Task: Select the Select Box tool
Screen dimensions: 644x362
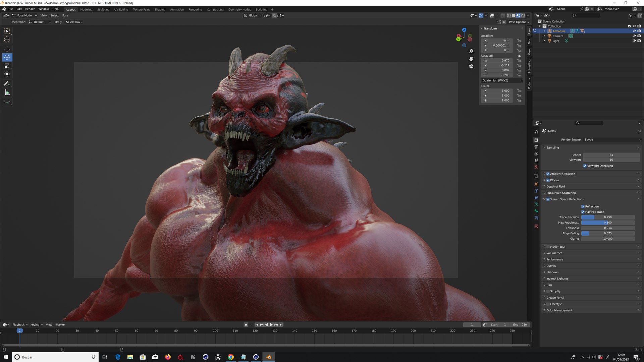Action: pos(7,31)
